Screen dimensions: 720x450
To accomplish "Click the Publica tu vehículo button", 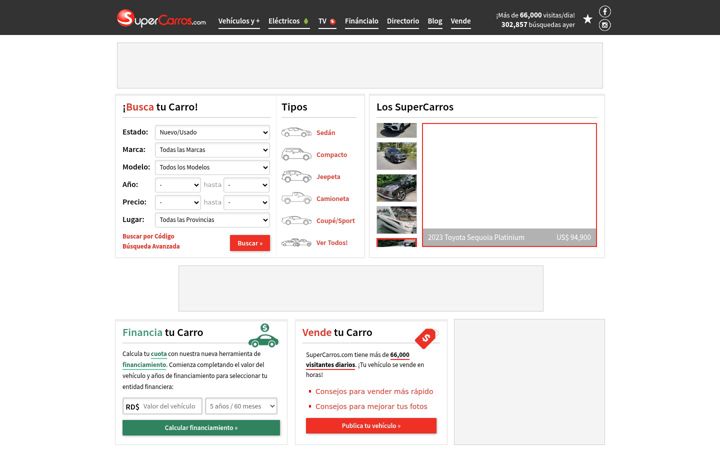I will pyautogui.click(x=371, y=426).
